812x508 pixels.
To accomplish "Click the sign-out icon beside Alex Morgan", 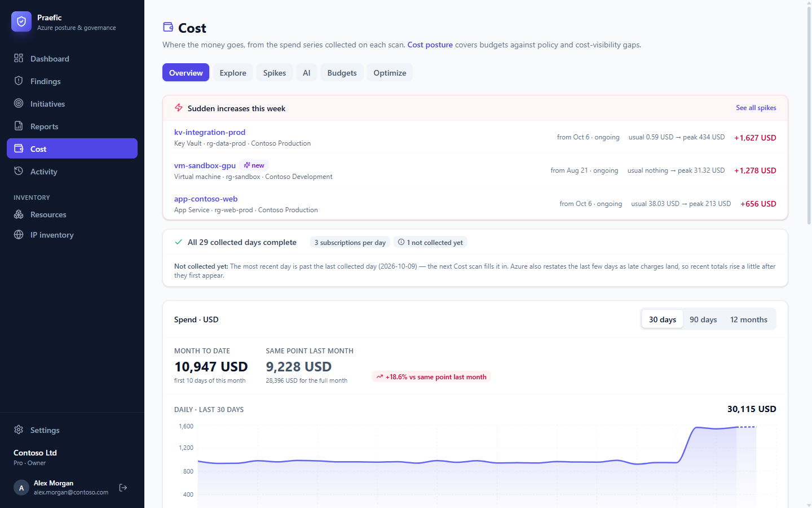I will [123, 488].
